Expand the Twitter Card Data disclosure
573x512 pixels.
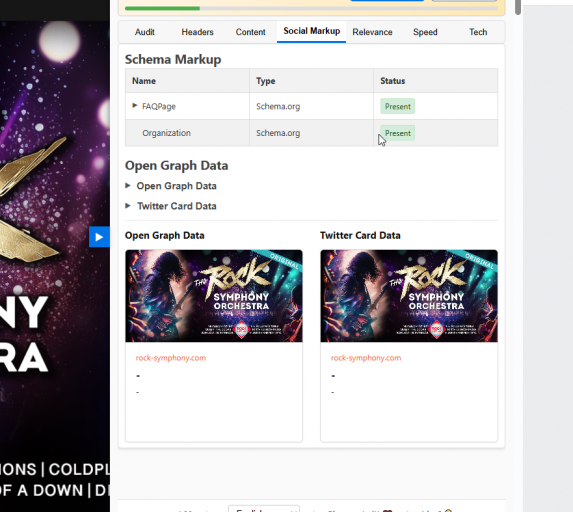[x=128, y=206]
